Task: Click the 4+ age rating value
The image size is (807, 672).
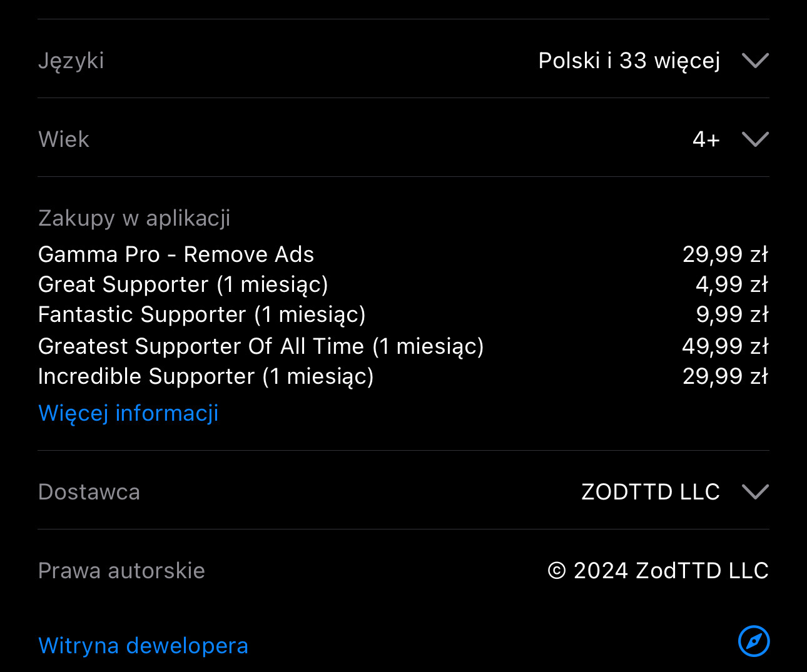Action: 706,139
